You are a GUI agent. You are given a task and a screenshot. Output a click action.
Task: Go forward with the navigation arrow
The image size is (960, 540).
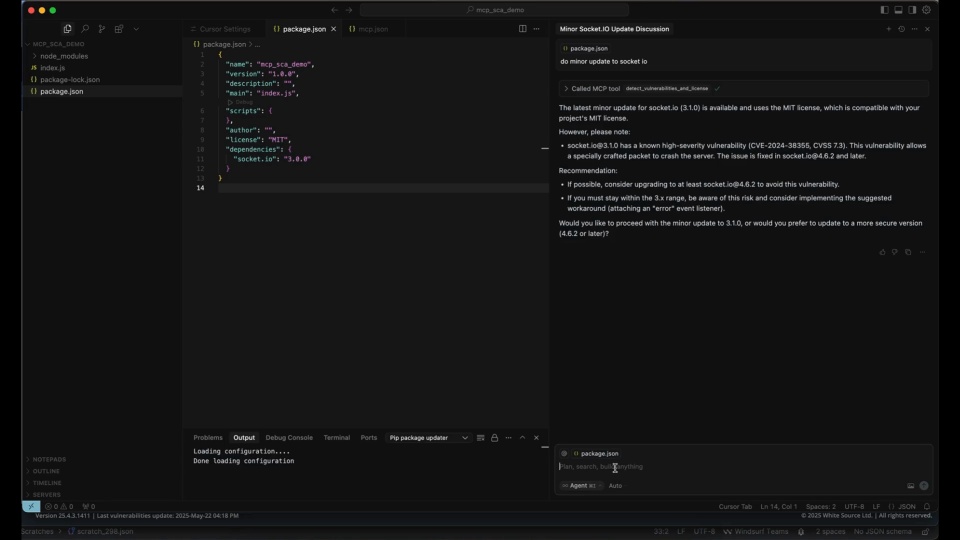pyautogui.click(x=349, y=10)
